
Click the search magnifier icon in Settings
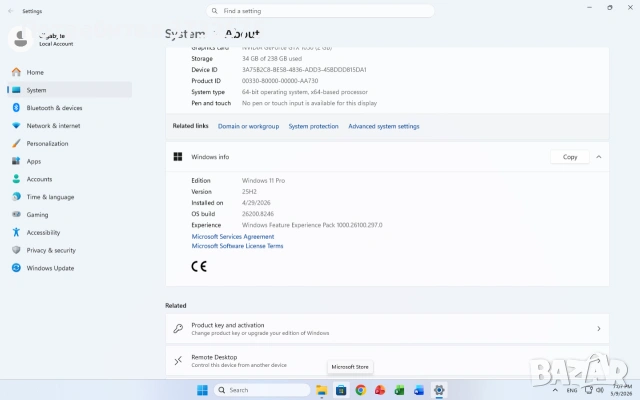pos(215,11)
